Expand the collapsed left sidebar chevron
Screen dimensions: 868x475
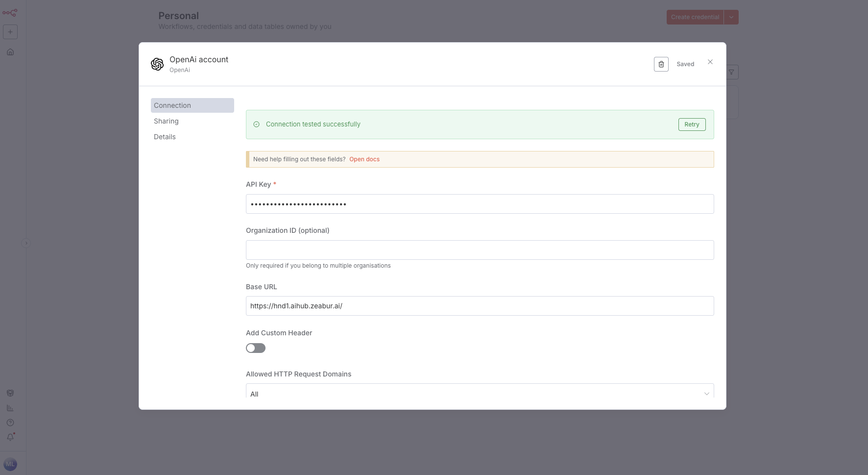tap(26, 243)
